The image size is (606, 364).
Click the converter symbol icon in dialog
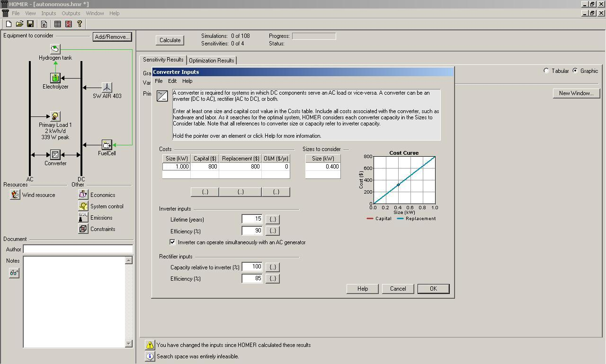162,96
